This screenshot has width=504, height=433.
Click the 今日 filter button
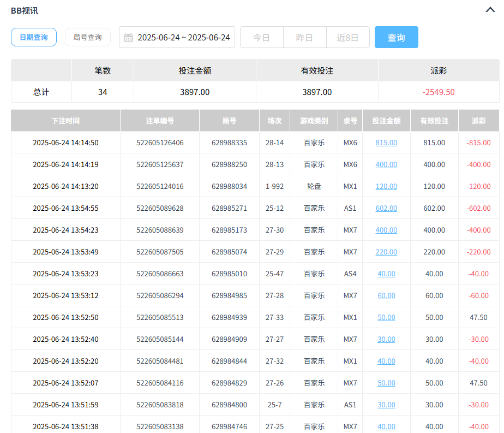pyautogui.click(x=261, y=37)
